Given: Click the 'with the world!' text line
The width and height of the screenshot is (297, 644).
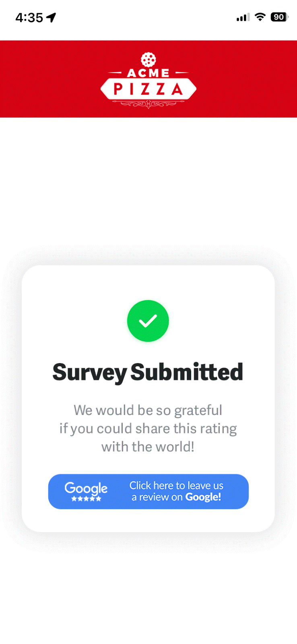Looking at the screenshot, I should pos(148,447).
